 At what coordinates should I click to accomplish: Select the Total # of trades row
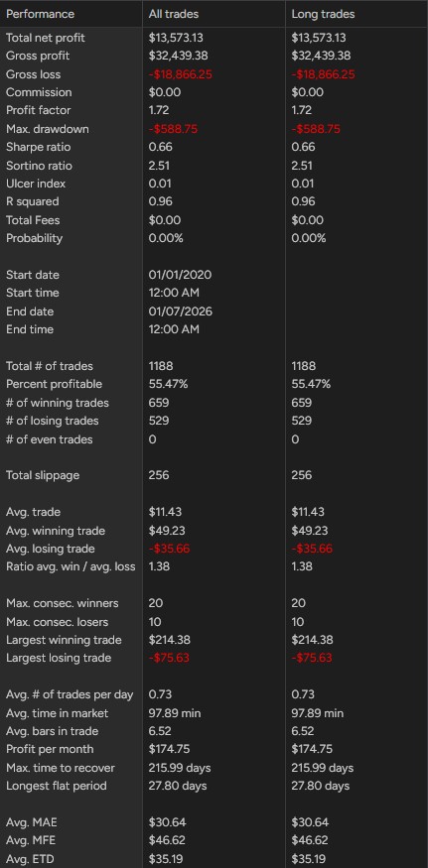pyautogui.click(x=214, y=366)
